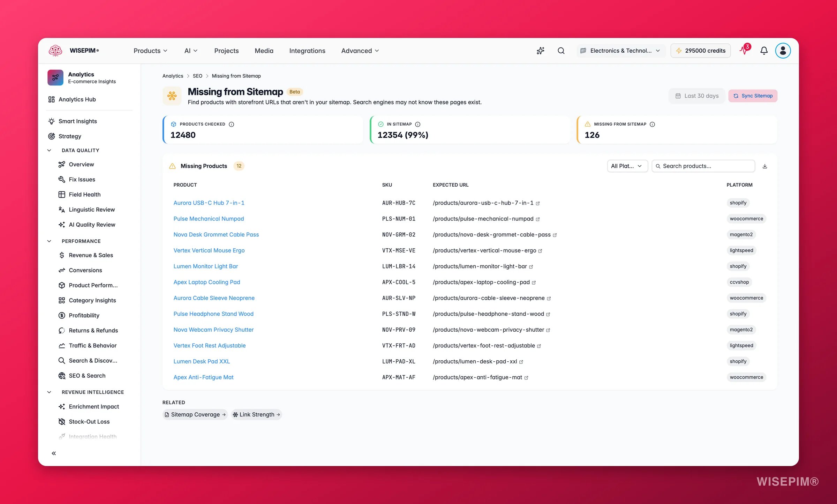Image resolution: width=837 pixels, height=504 pixels.
Task: Click the download export icon
Action: pos(765,166)
